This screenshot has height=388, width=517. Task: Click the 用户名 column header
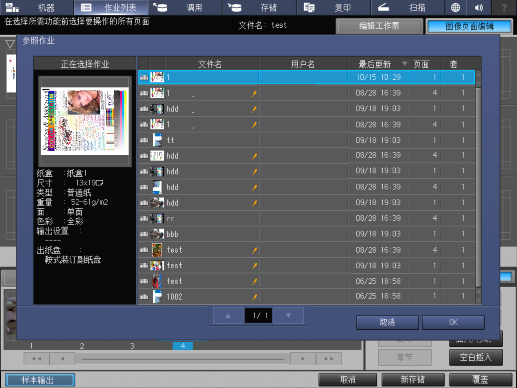pos(303,64)
